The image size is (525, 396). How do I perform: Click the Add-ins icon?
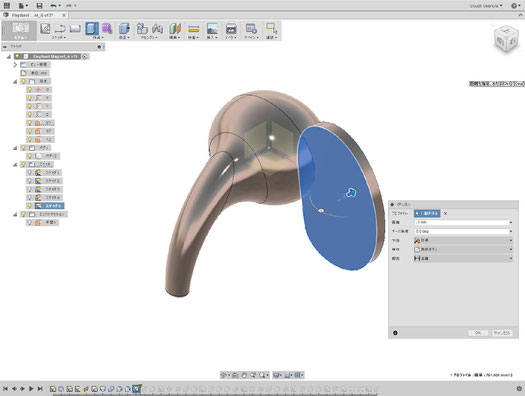(x=251, y=29)
